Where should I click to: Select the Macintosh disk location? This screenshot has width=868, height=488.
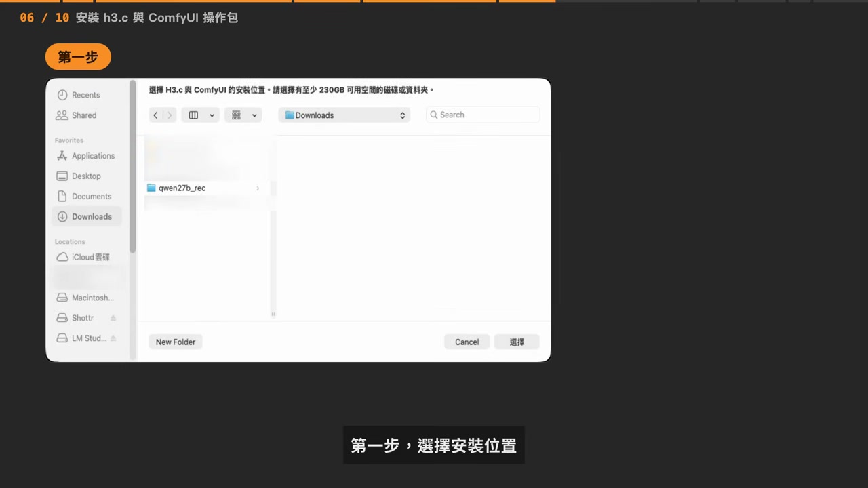click(87, 298)
